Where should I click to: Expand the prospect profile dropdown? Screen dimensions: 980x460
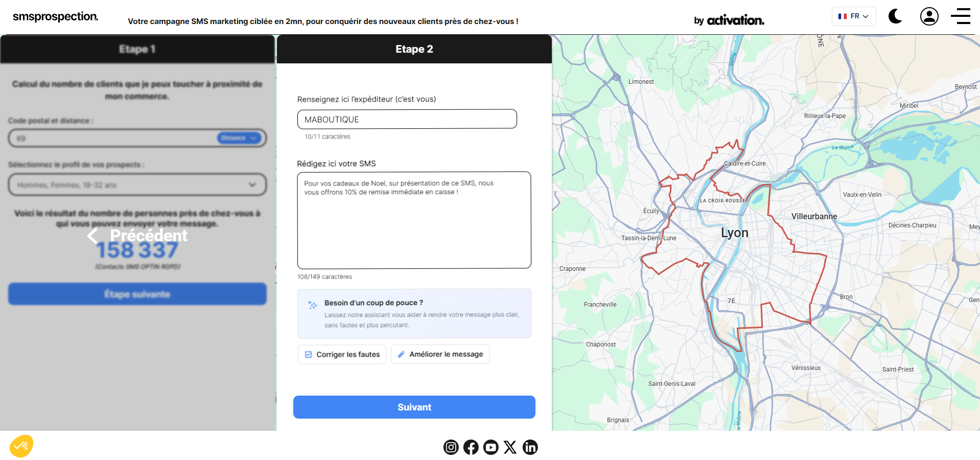(x=137, y=185)
